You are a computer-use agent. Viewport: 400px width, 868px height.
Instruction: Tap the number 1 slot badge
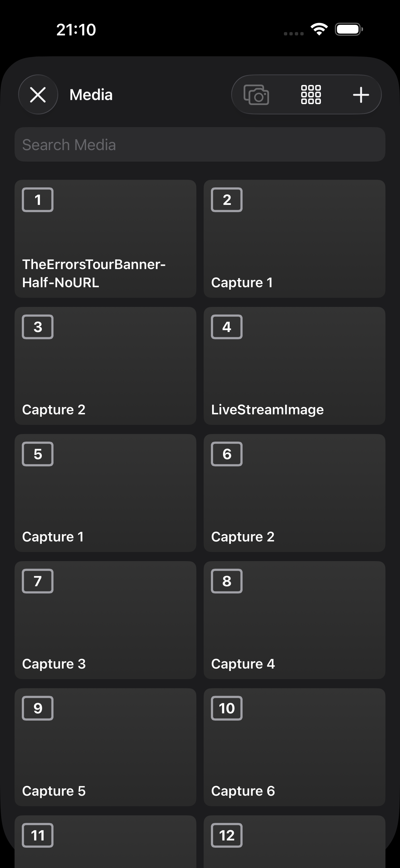click(x=38, y=200)
